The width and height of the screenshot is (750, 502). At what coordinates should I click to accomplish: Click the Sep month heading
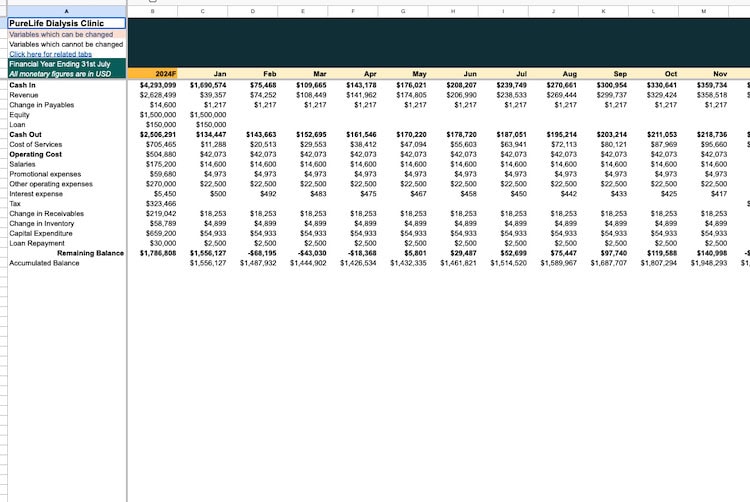coord(604,74)
